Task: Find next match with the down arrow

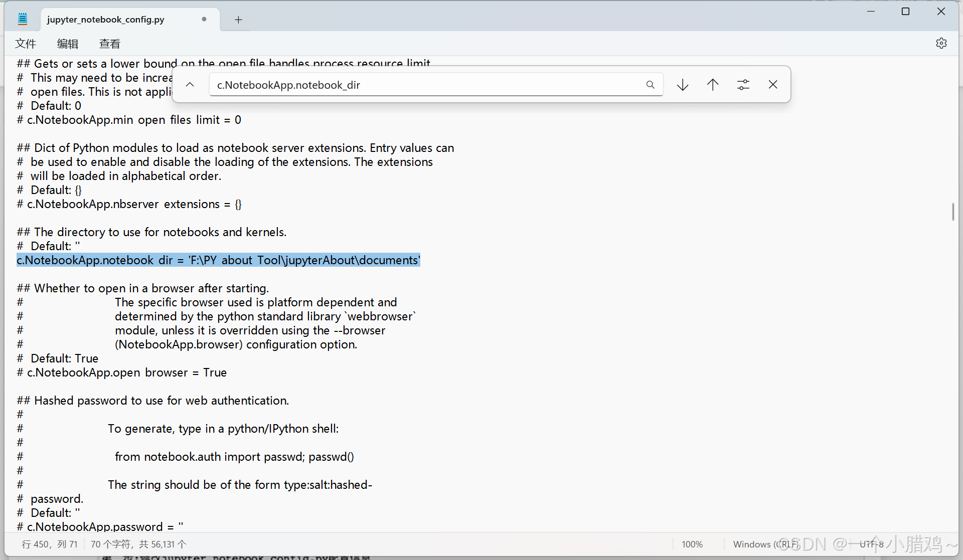Action: tap(683, 85)
